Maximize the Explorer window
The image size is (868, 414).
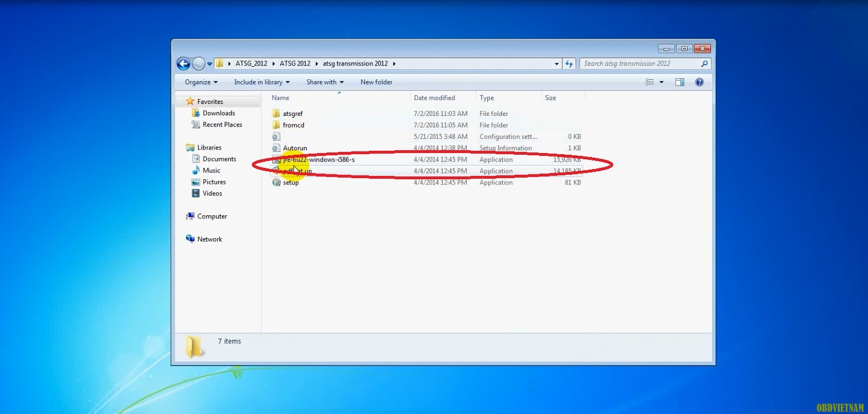pyautogui.click(x=684, y=49)
